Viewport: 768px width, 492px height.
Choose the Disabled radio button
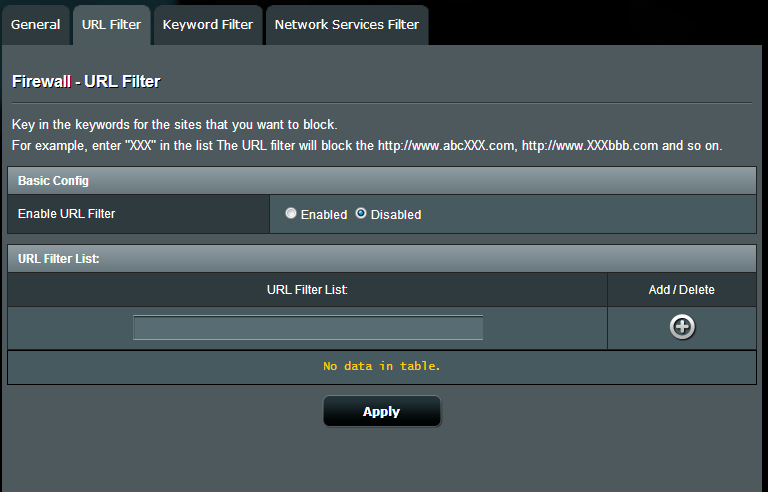[361, 214]
